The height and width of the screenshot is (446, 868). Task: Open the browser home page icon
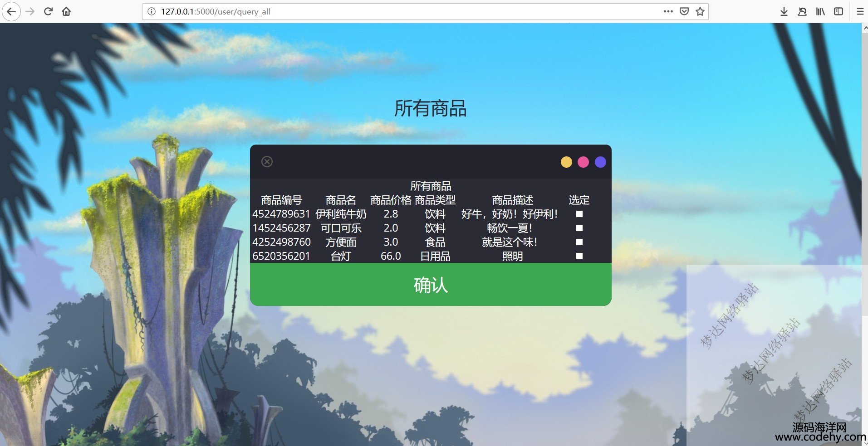66,11
